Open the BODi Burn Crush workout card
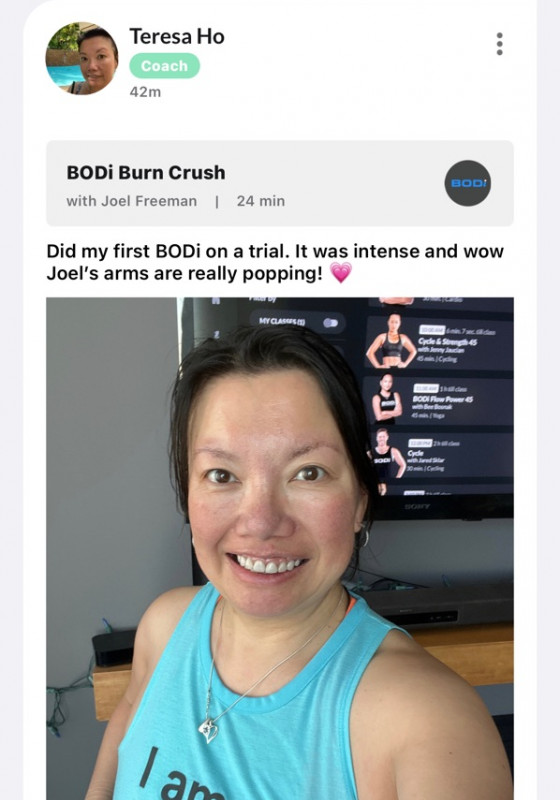This screenshot has height=800, width=560. [x=279, y=183]
